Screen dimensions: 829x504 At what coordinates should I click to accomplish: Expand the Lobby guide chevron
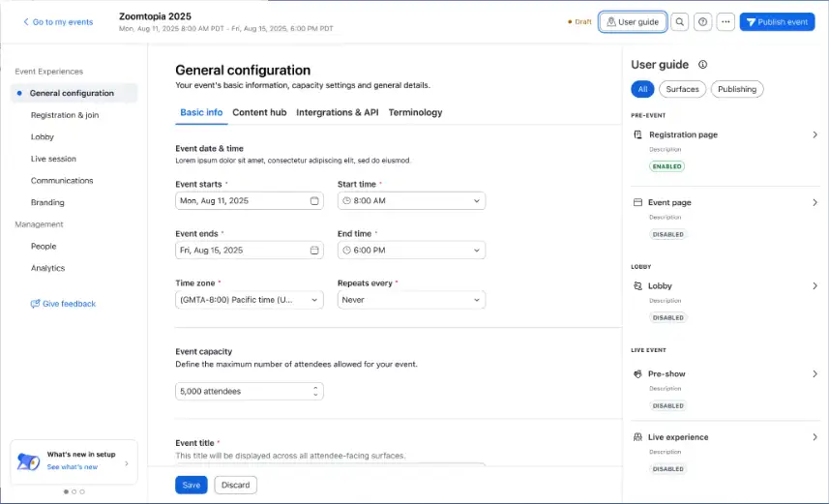point(814,286)
